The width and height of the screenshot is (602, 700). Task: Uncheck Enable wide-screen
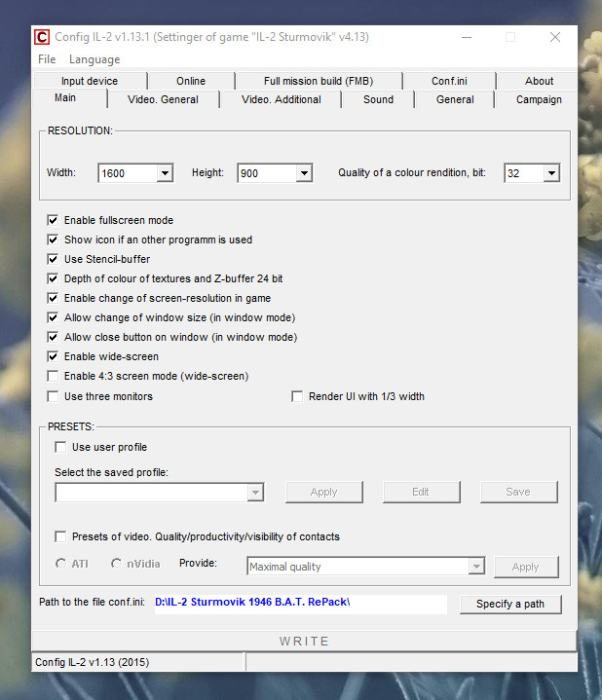click(x=53, y=356)
